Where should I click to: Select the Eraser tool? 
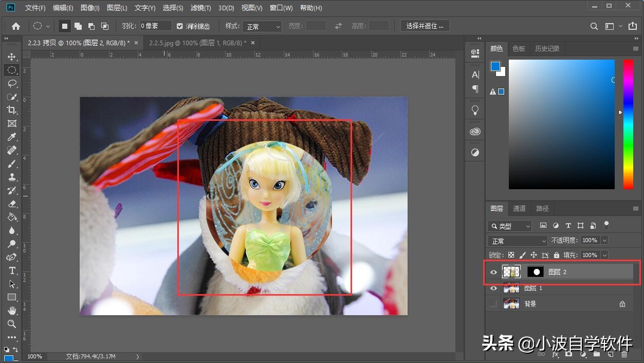(12, 204)
